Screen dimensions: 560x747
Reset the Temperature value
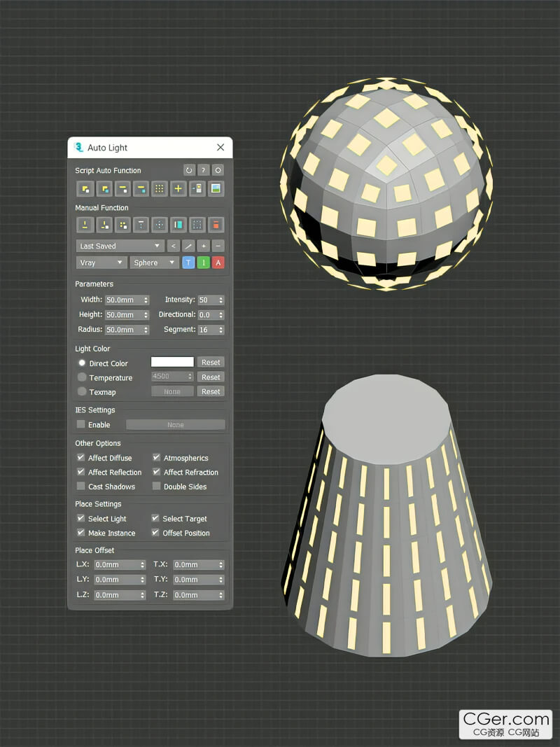(211, 377)
